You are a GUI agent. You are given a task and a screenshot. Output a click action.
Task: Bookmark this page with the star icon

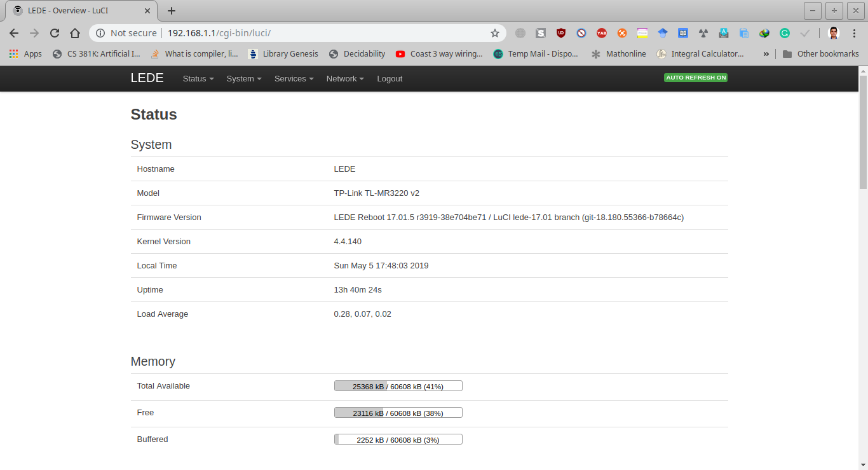(495, 33)
